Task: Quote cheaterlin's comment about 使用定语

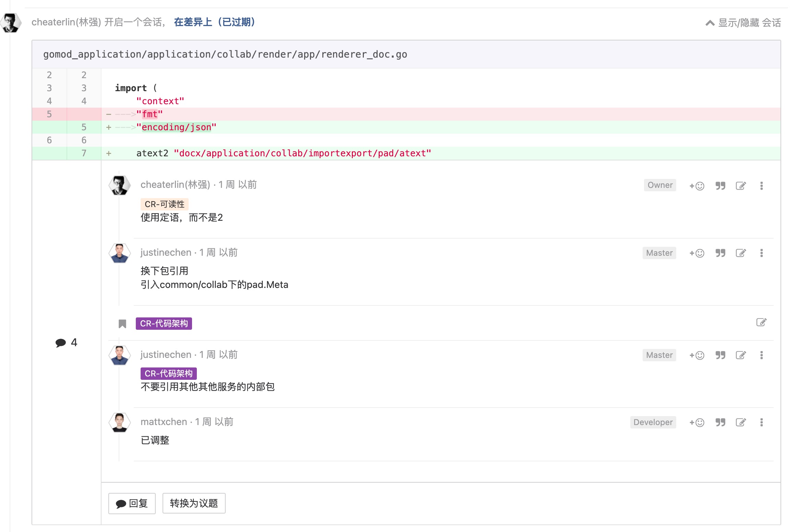Action: (x=720, y=186)
